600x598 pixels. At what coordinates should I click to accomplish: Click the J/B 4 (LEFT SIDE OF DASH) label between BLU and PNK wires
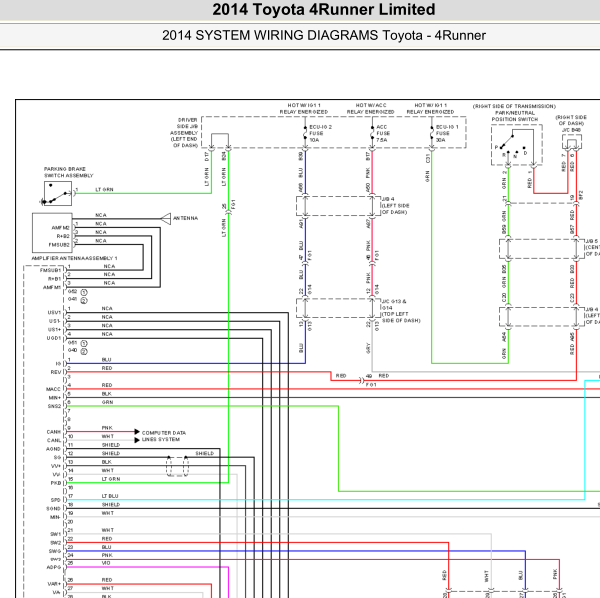click(x=395, y=205)
